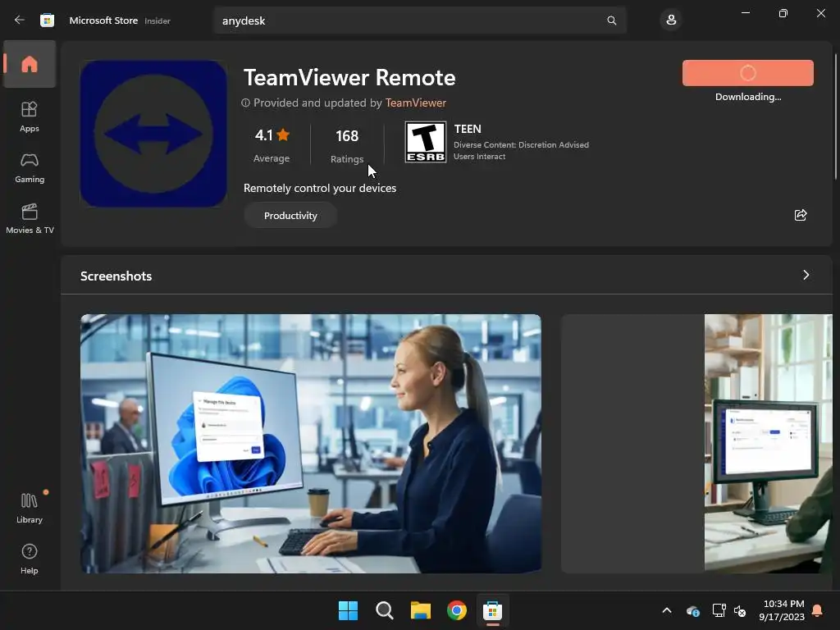
Task: Open Windows Search from the taskbar
Action: 385,610
